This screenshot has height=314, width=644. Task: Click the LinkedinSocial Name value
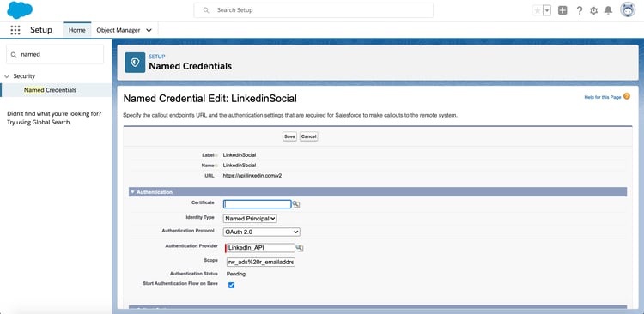pos(240,165)
